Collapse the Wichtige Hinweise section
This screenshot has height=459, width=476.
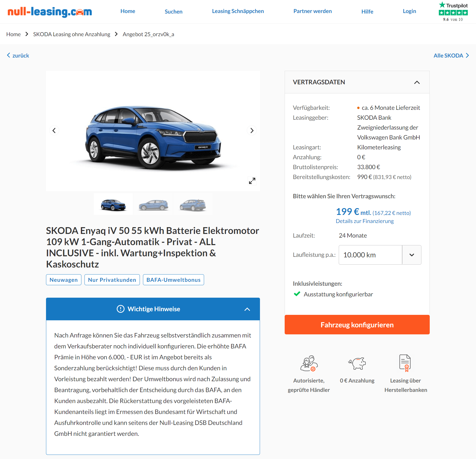[247, 309]
